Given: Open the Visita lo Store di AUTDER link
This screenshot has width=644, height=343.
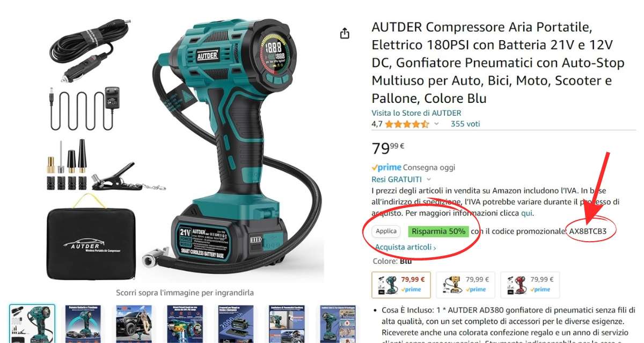Looking at the screenshot, I should (x=416, y=113).
